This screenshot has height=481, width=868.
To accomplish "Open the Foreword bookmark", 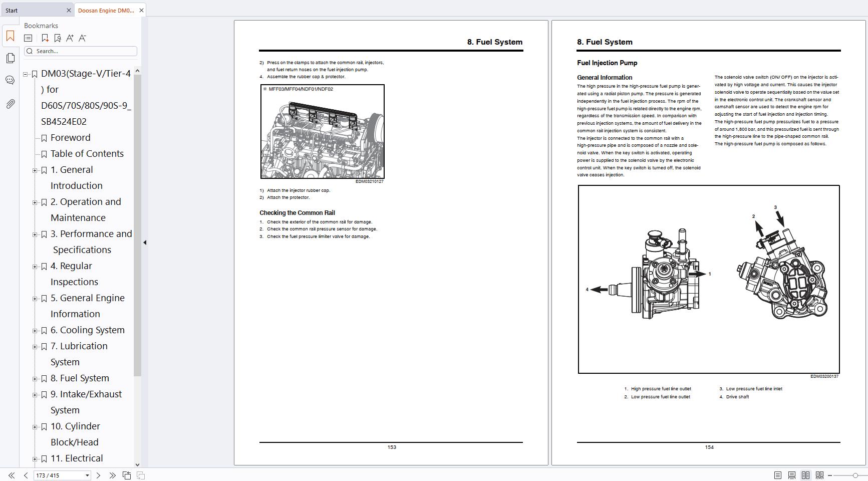I will pos(70,138).
